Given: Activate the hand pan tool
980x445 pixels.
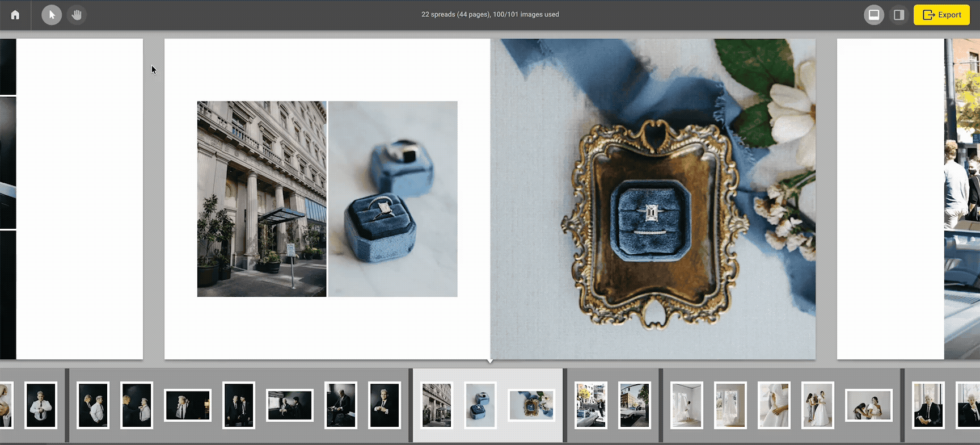Looking at the screenshot, I should (x=77, y=15).
